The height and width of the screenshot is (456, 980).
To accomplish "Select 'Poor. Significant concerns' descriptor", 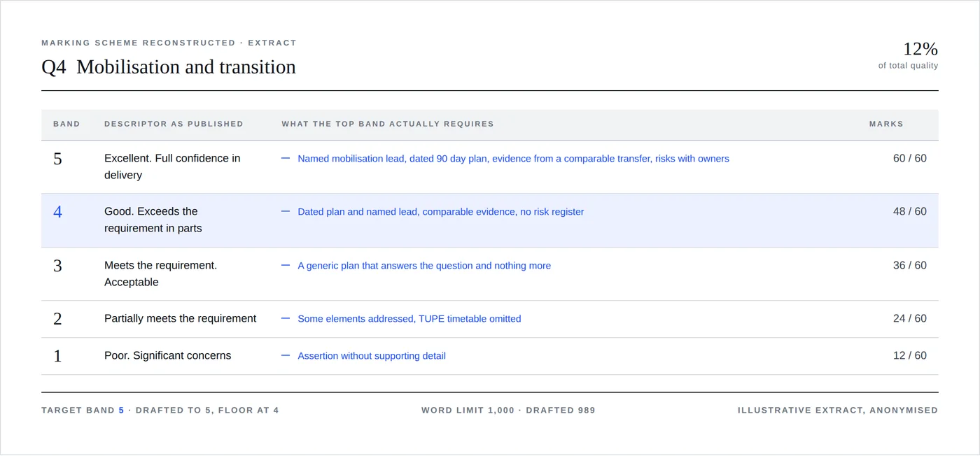I will tap(167, 355).
